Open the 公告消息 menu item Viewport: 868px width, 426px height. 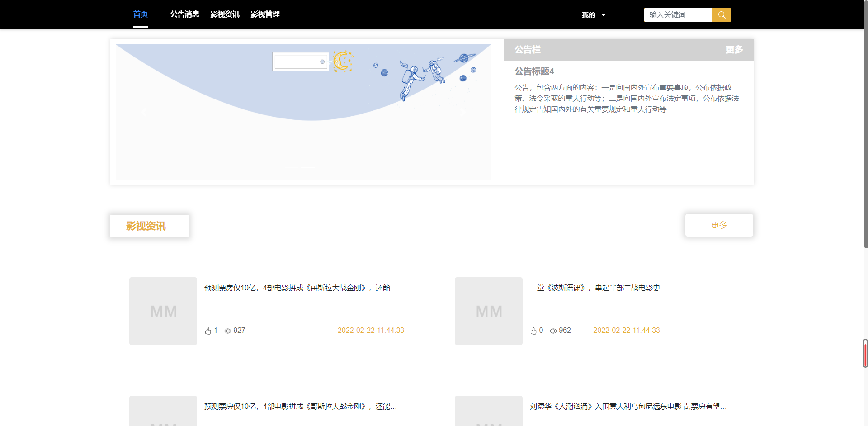(184, 14)
